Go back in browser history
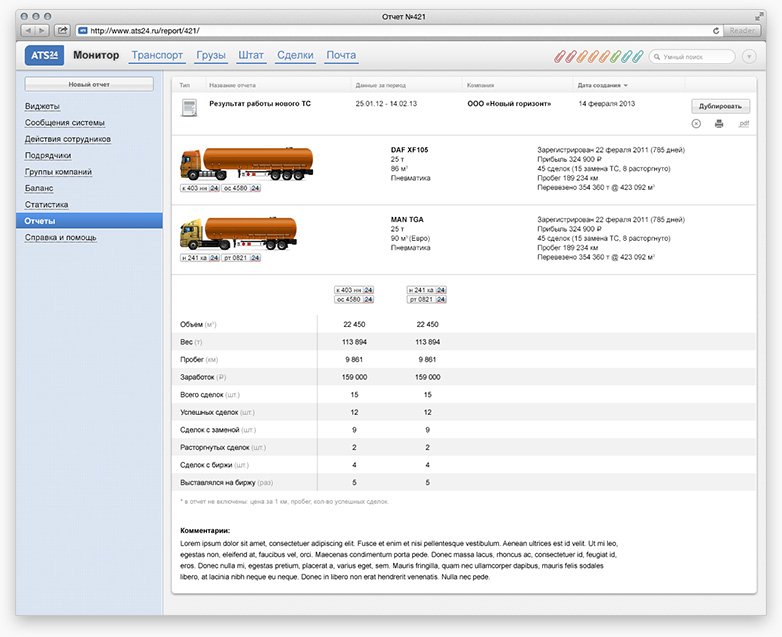782x637 pixels. tap(28, 30)
